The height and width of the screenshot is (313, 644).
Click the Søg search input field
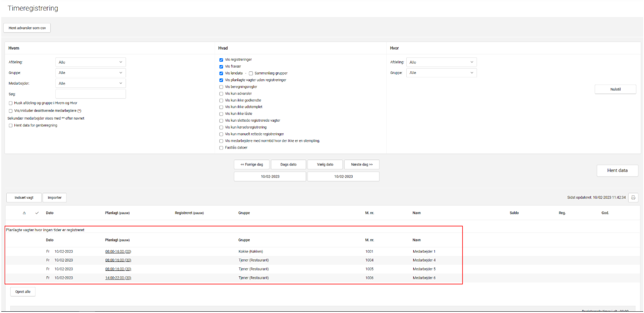(90, 94)
